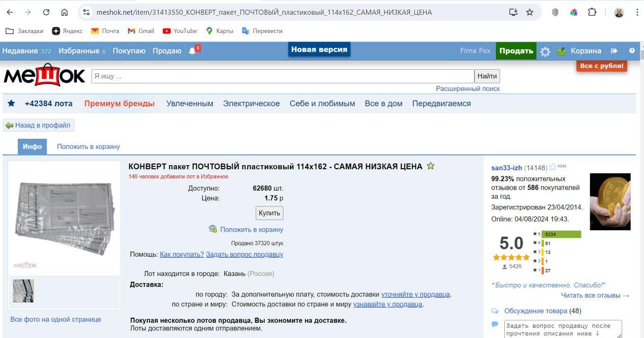
Task: Open the Почта bookmark
Action: [105, 31]
